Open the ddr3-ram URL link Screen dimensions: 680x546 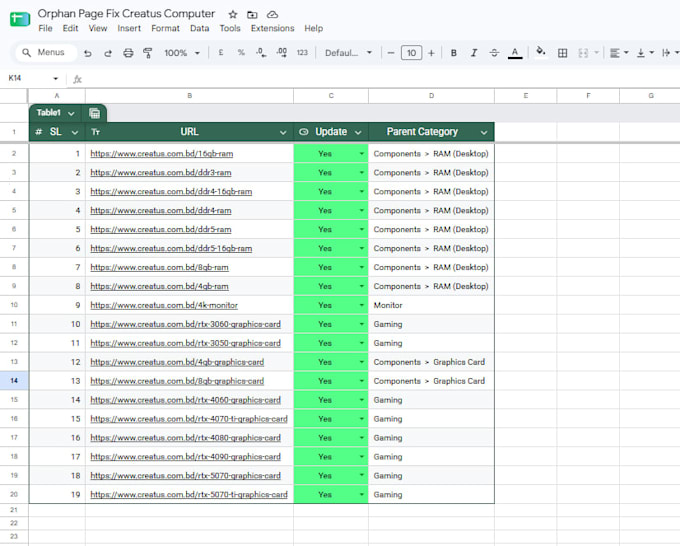[x=160, y=173]
